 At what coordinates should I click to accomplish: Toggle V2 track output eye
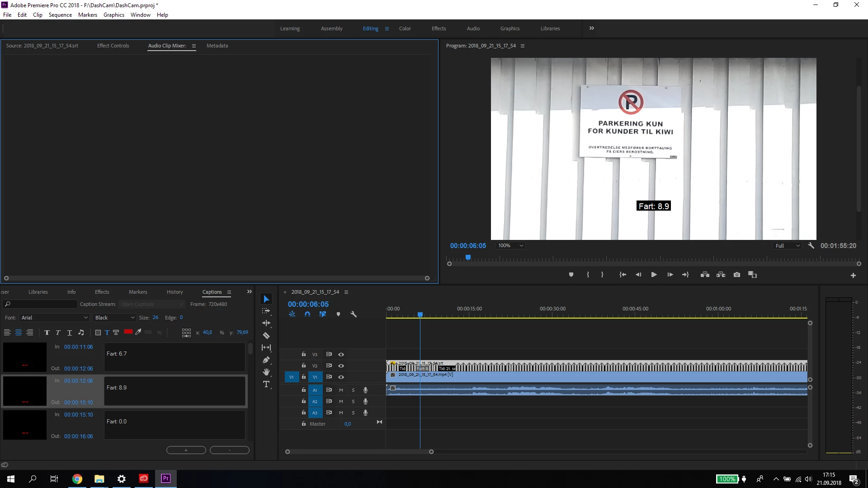[x=341, y=366]
